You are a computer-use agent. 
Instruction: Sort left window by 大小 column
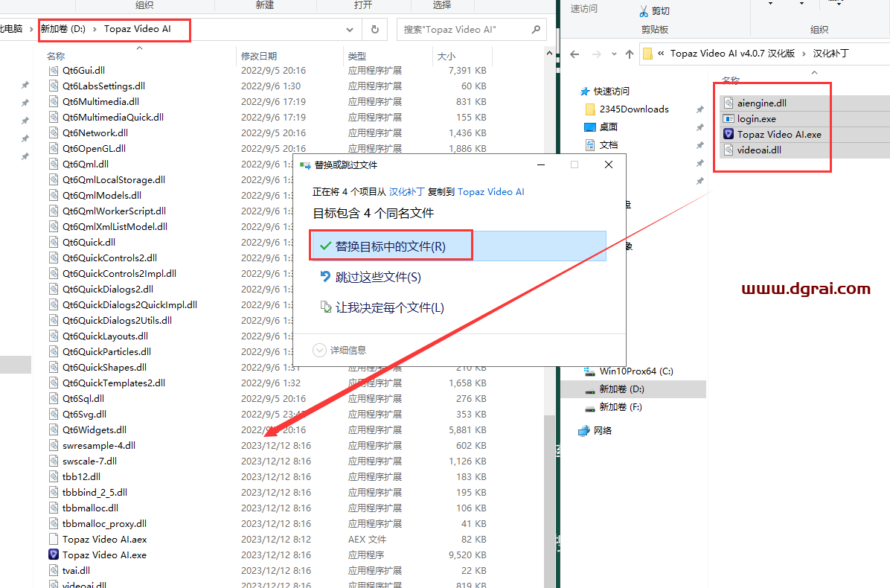(446, 56)
